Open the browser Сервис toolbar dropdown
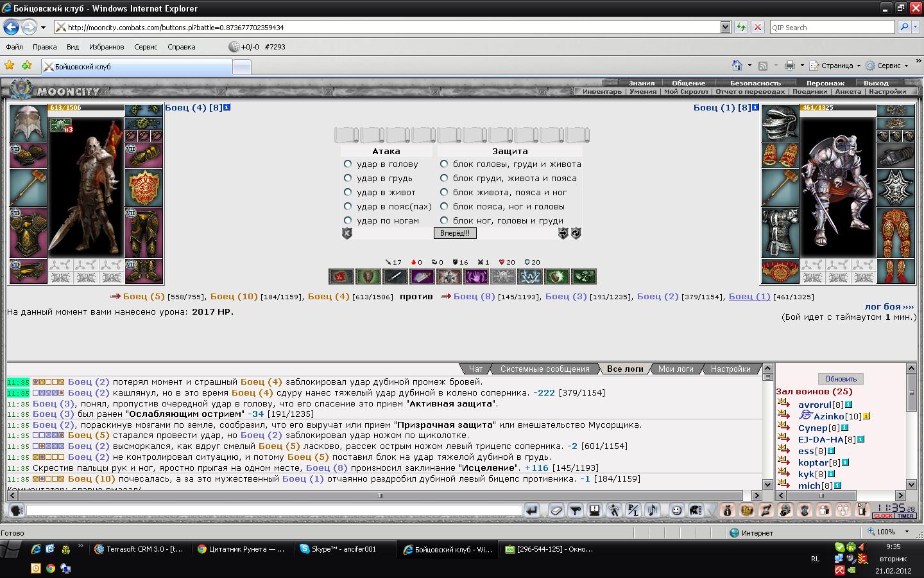Screen dimensions: 924x578 tap(887, 66)
